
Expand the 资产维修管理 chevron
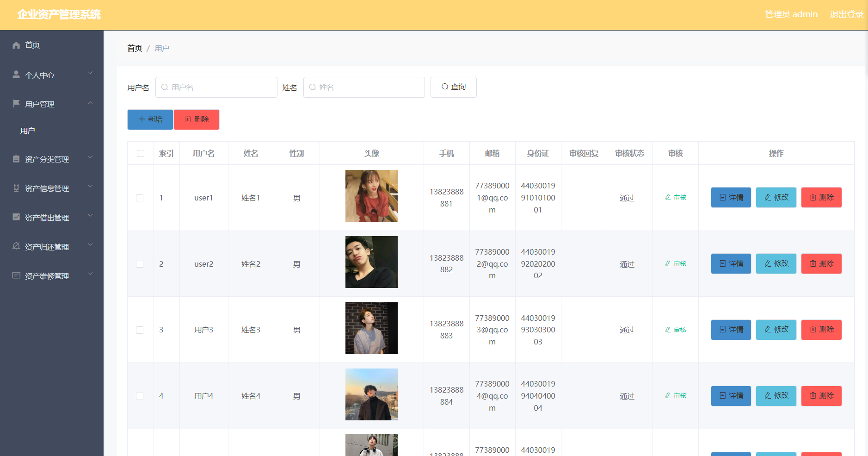(90, 274)
